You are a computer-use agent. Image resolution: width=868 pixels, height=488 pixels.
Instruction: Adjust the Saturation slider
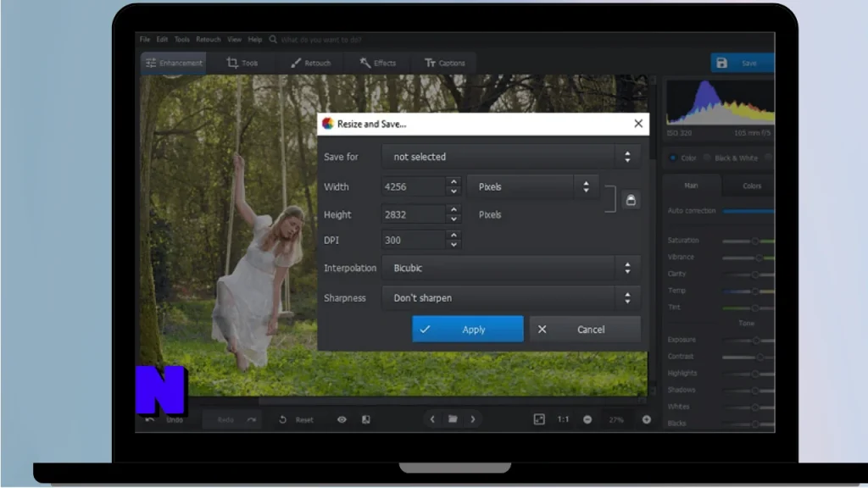pos(748,241)
